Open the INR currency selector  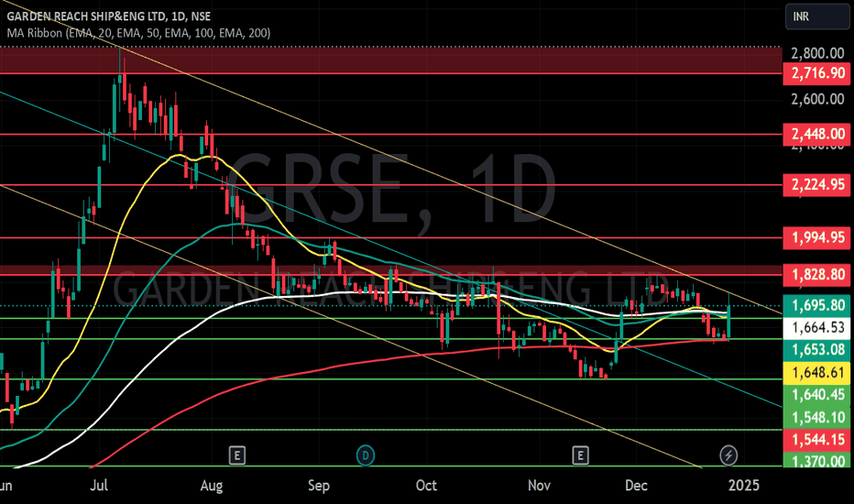coord(817,16)
